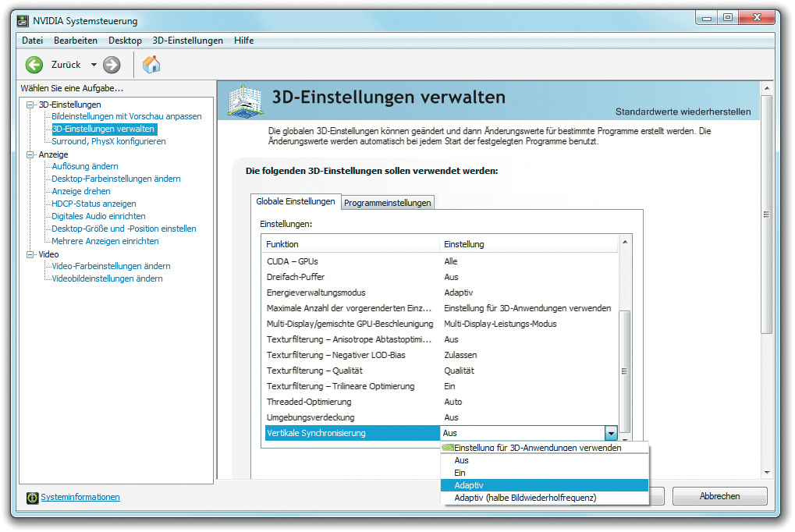The image size is (795, 532).
Task: Select the Umgebungsverdeckung row
Action: (441, 418)
